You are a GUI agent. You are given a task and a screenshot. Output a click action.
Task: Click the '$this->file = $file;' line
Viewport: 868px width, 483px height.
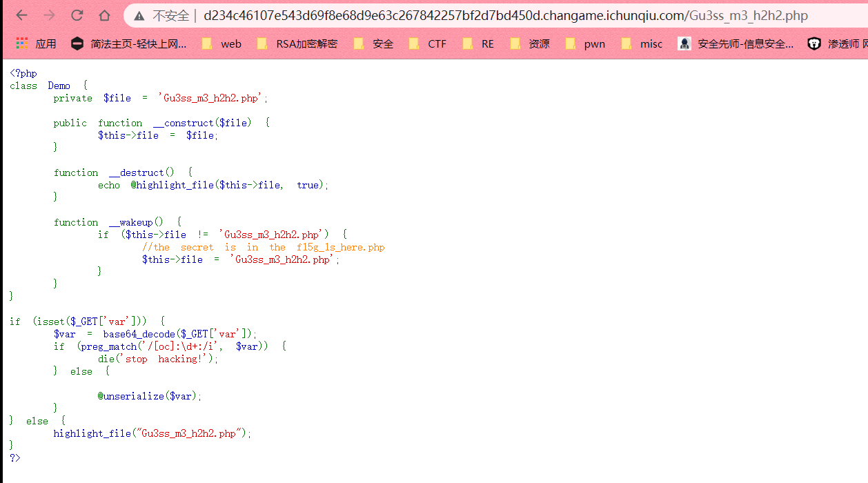point(158,135)
